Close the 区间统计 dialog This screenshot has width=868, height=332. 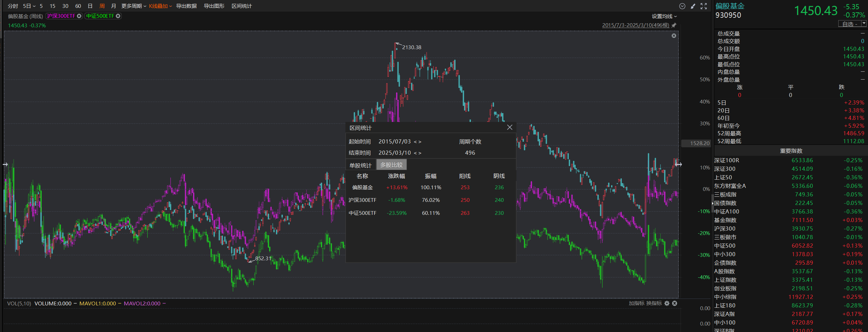[x=510, y=127]
